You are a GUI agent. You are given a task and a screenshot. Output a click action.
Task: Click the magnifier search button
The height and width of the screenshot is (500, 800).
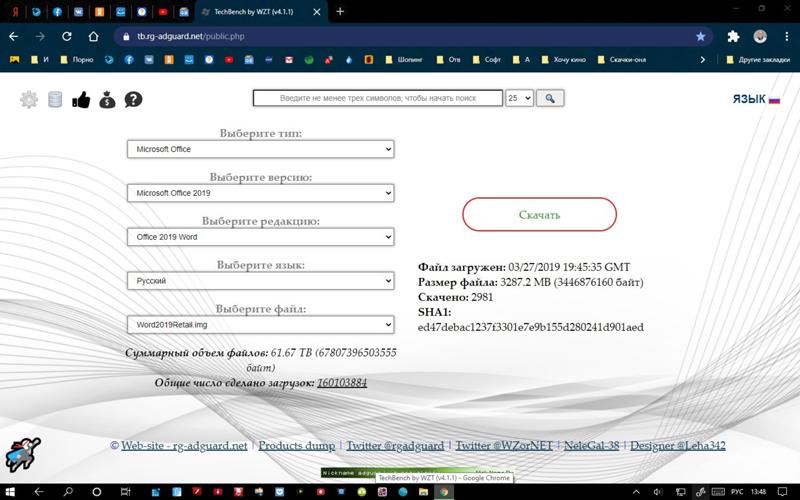pyautogui.click(x=550, y=98)
